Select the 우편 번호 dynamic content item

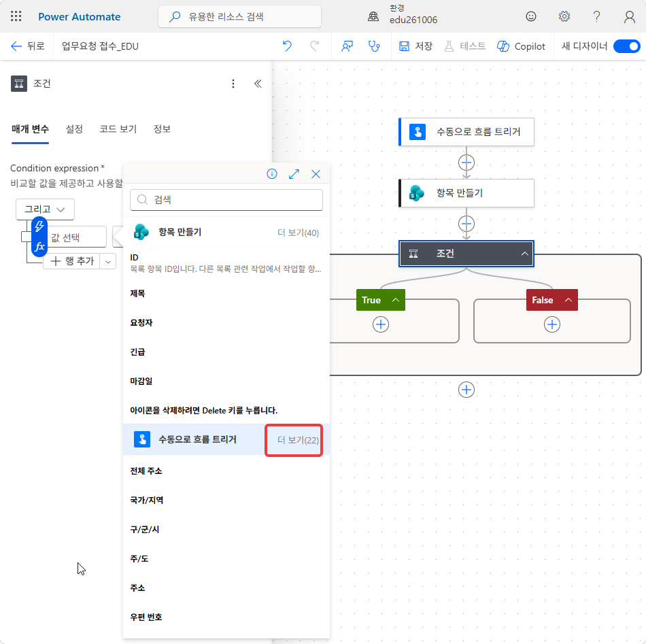tap(226, 617)
